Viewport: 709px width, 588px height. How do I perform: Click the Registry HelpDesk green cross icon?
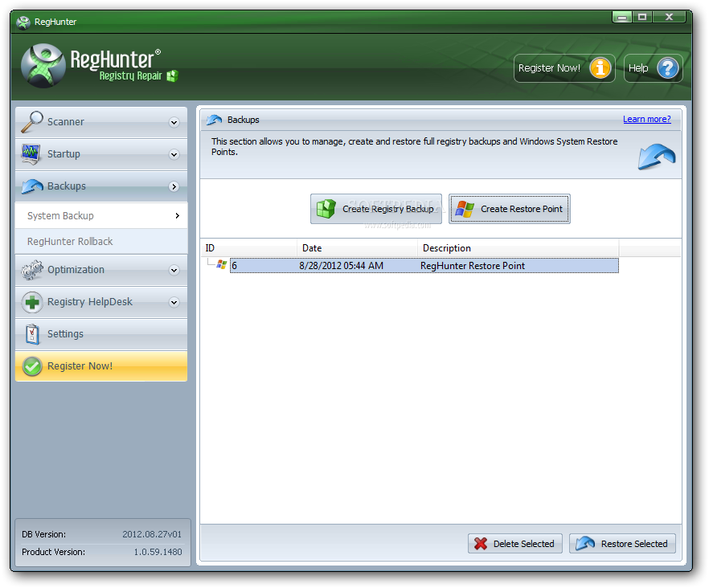[32, 302]
